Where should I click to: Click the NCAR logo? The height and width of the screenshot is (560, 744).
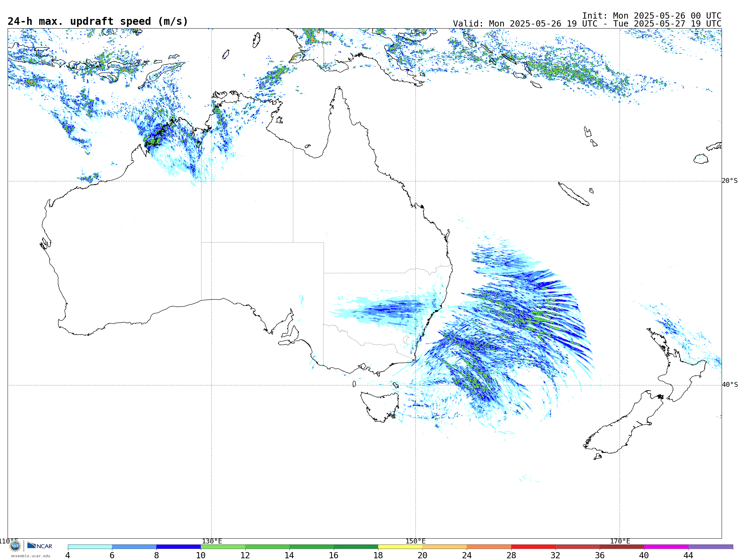click(40, 546)
